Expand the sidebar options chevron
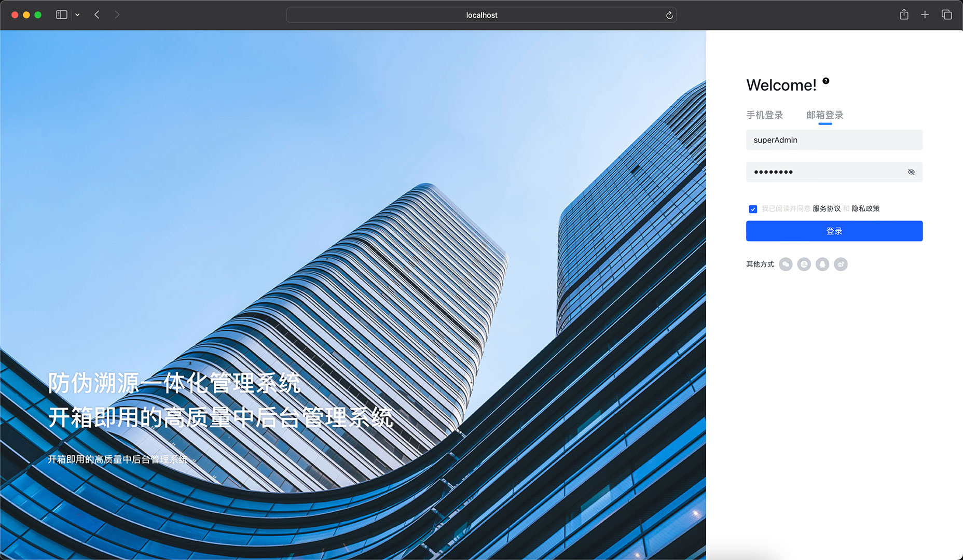This screenshot has height=560, width=963. click(77, 15)
